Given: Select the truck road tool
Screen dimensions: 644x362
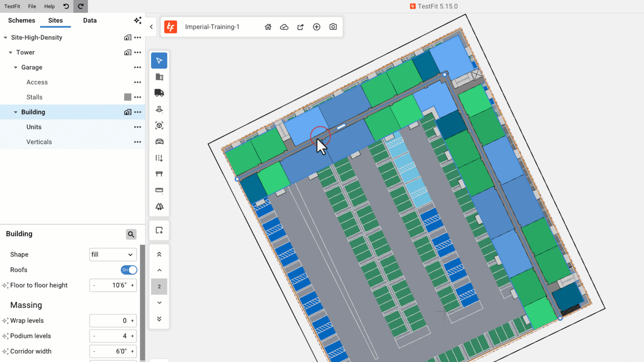Looking at the screenshot, I should [x=159, y=93].
